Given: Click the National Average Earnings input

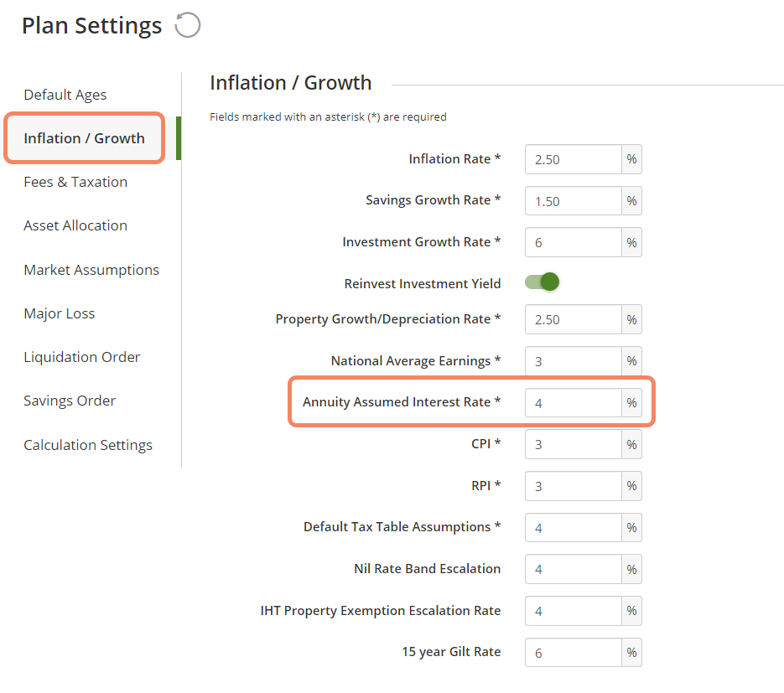Looking at the screenshot, I should click(573, 360).
